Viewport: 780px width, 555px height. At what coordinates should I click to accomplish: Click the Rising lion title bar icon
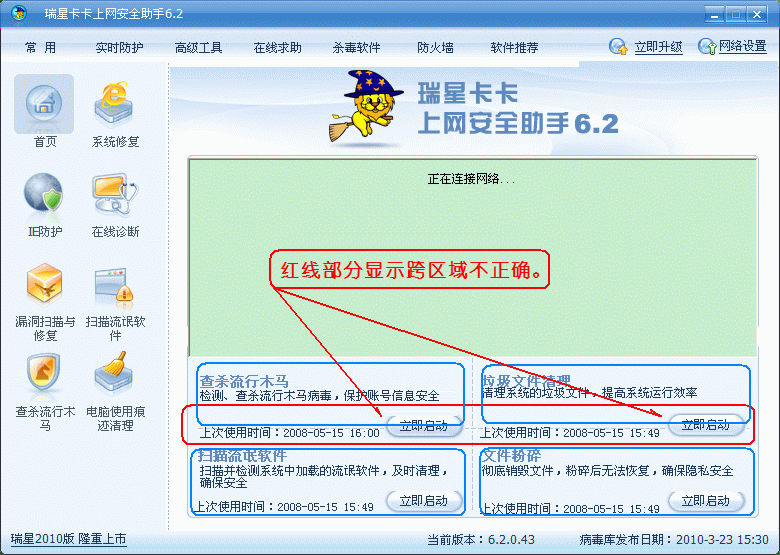pyautogui.click(x=19, y=13)
